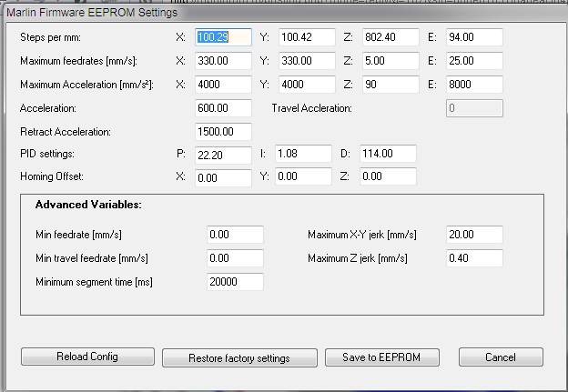Click the PID D value field
Viewport: 568px width, 392px height.
388,154
